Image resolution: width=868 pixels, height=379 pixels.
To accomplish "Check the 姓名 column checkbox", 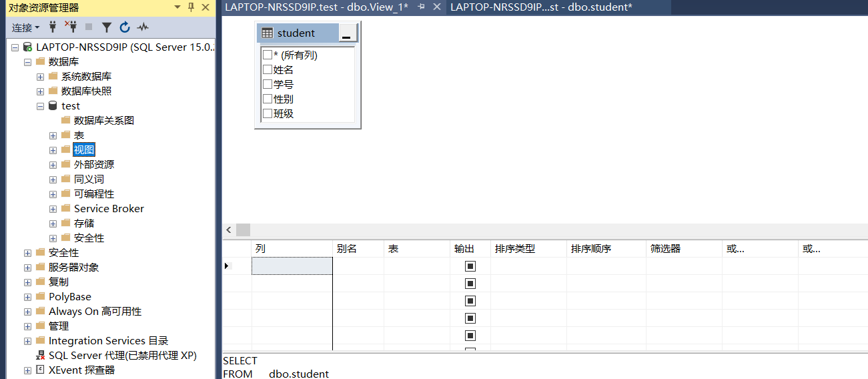I will coord(268,69).
